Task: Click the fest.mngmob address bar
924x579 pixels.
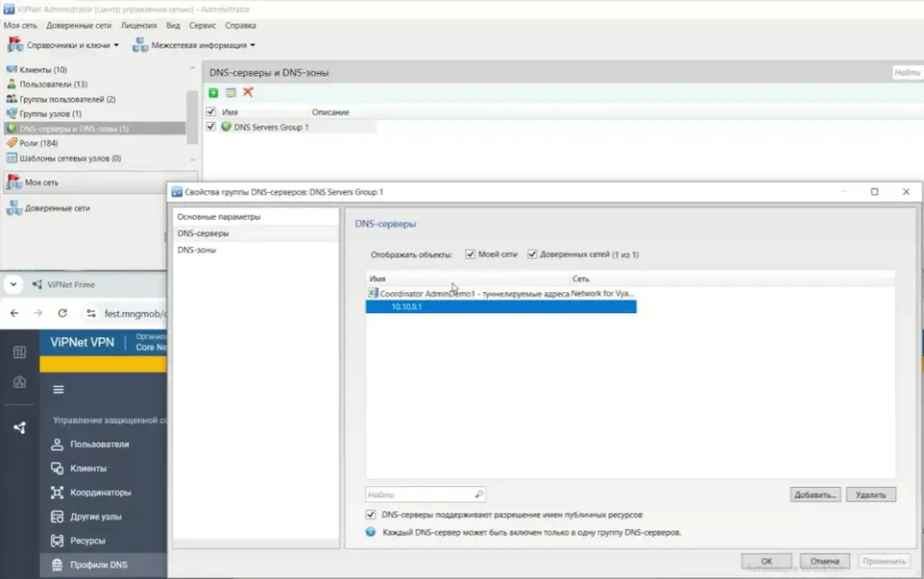Action: (135, 314)
